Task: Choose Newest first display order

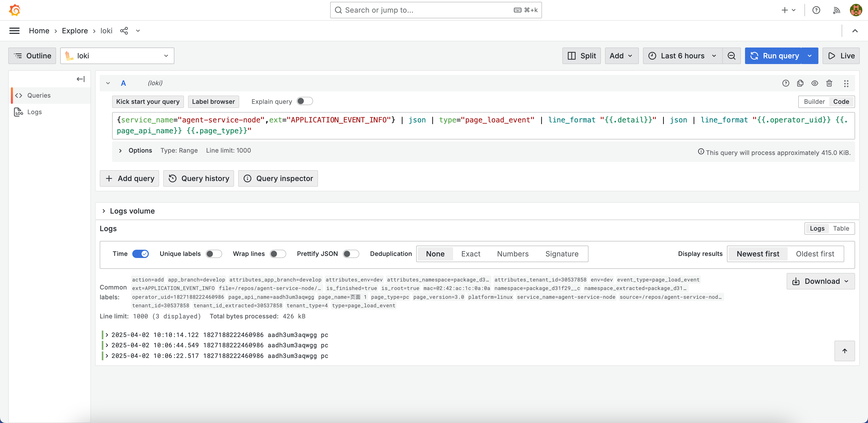Action: [757, 254]
